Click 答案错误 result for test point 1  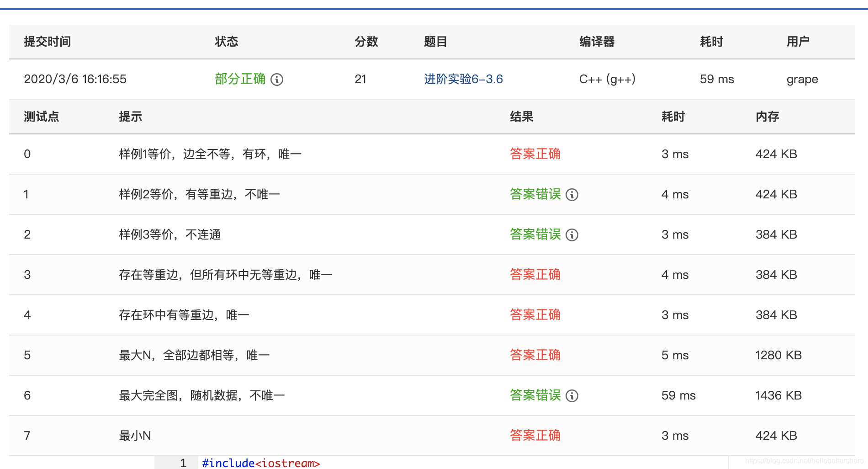coord(535,194)
